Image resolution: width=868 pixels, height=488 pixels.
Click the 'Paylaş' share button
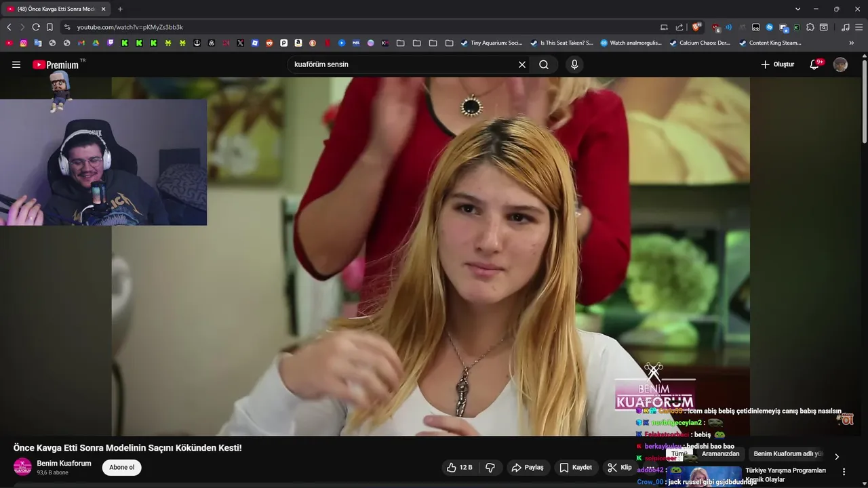pyautogui.click(x=527, y=468)
